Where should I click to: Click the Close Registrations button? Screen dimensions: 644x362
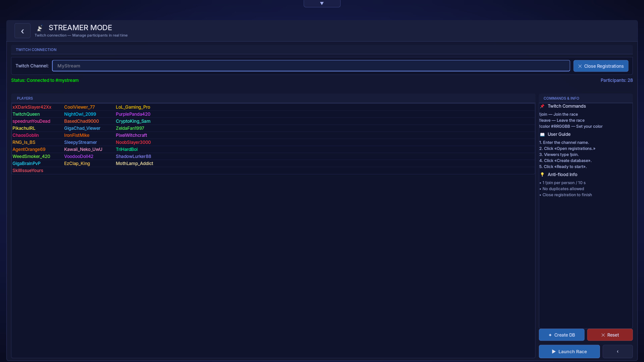pos(601,66)
